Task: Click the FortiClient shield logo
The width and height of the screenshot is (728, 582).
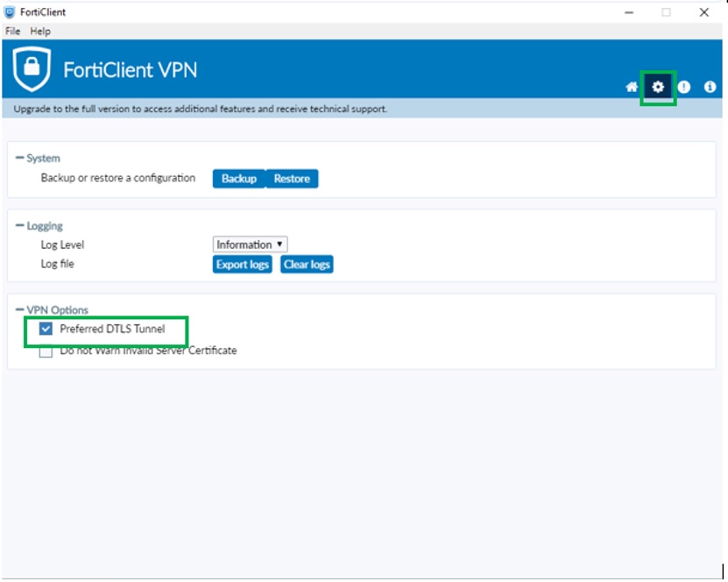Action: point(32,68)
